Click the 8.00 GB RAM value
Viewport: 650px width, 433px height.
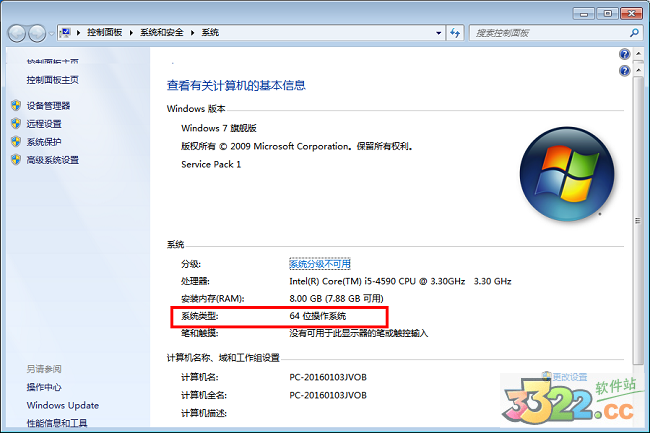point(336,299)
